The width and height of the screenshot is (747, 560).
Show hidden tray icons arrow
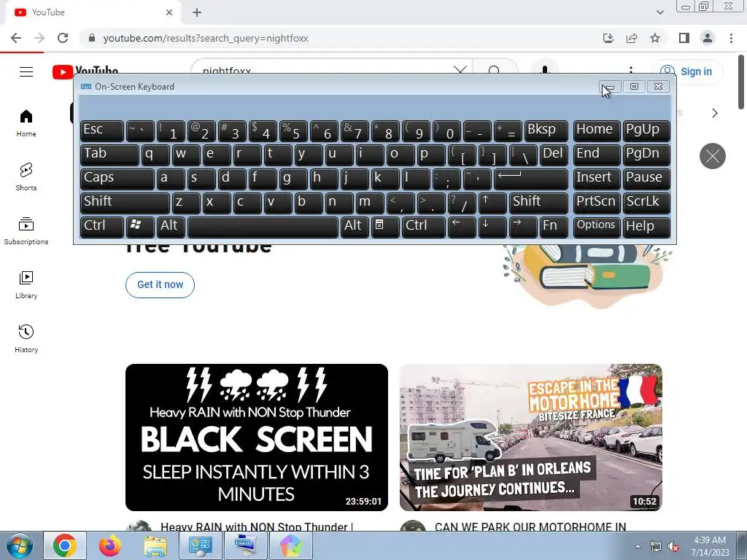(x=638, y=547)
